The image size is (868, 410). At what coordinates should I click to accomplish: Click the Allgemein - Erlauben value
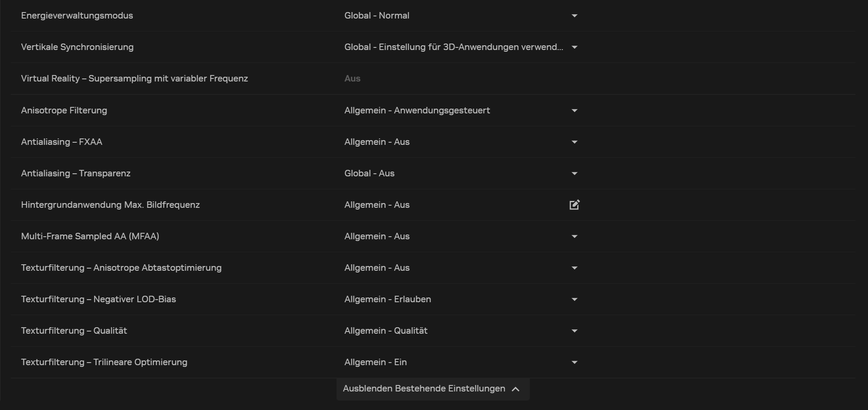coord(387,300)
